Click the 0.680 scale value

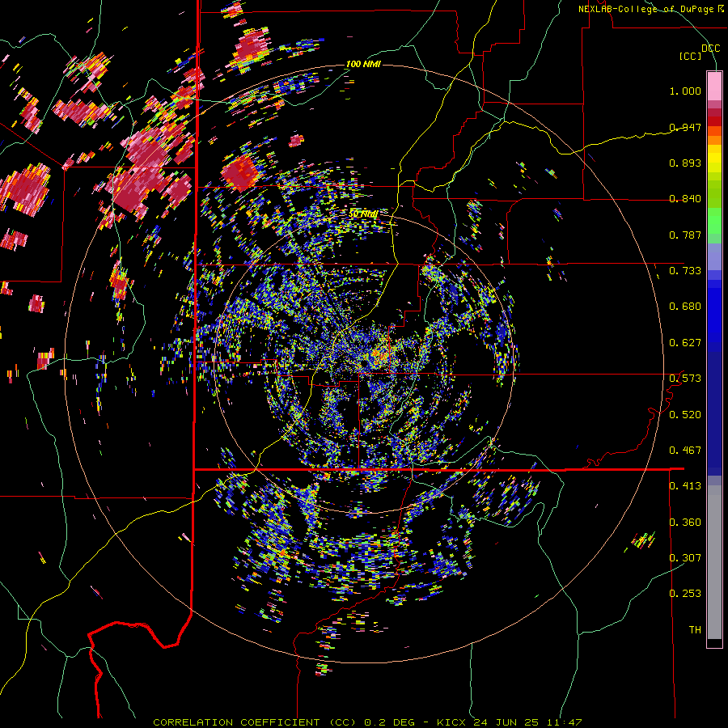(685, 306)
